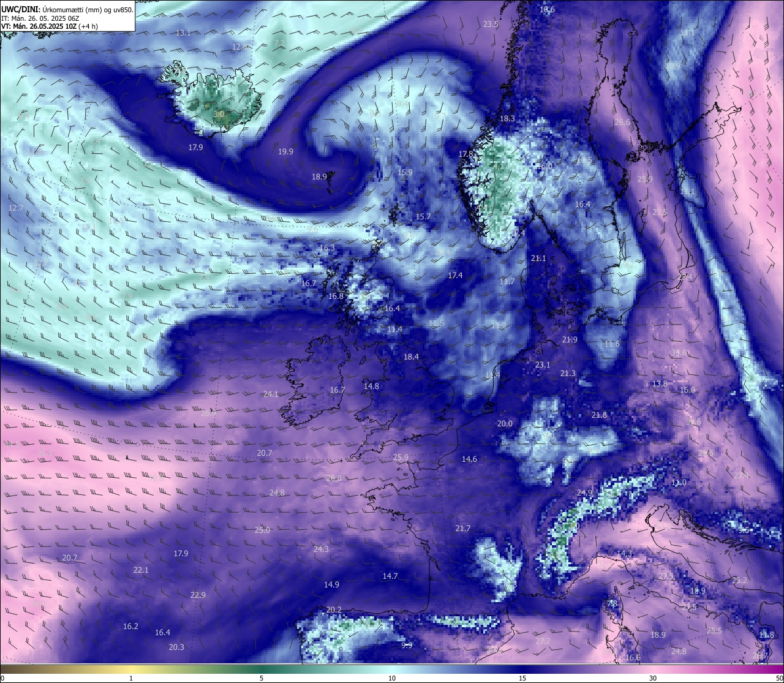The image size is (784, 683).
Task: Click the 20.0 value over Netherlands
Action: point(505,423)
